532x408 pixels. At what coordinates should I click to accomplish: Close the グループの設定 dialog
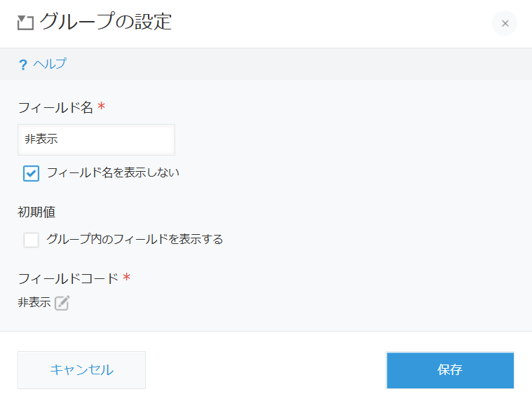coord(505,23)
